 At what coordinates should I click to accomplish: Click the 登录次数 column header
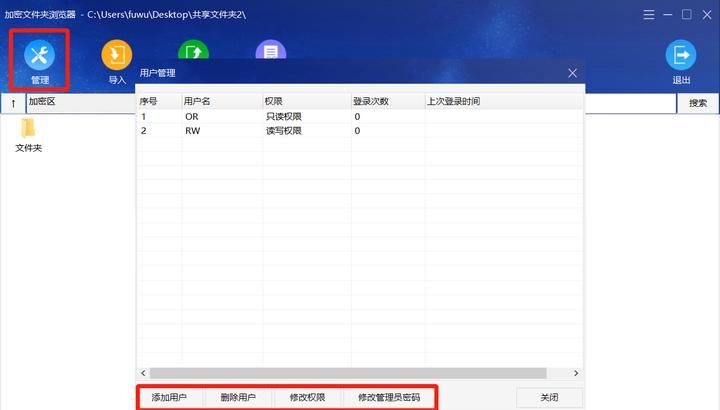(x=388, y=101)
